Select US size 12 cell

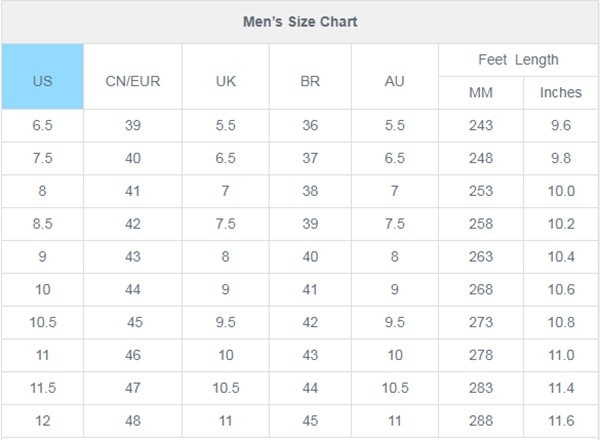[42, 421]
